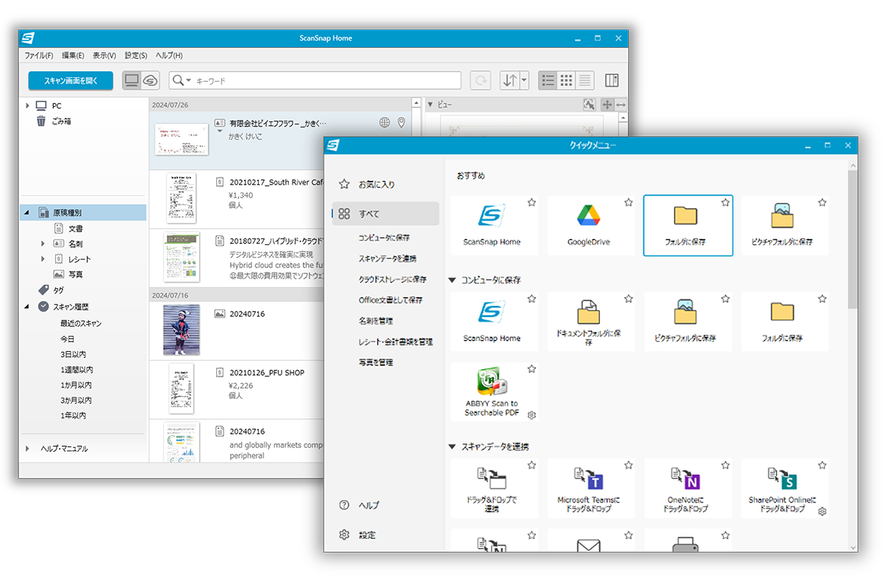This screenshot has width=882, height=588.
Task: Favorite the Microsoft Teams tile star
Action: (x=628, y=466)
